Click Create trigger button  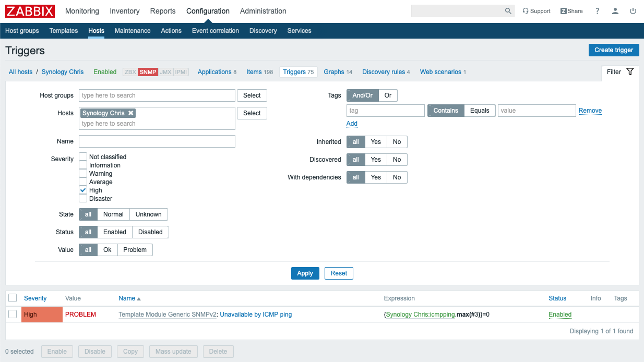point(614,50)
